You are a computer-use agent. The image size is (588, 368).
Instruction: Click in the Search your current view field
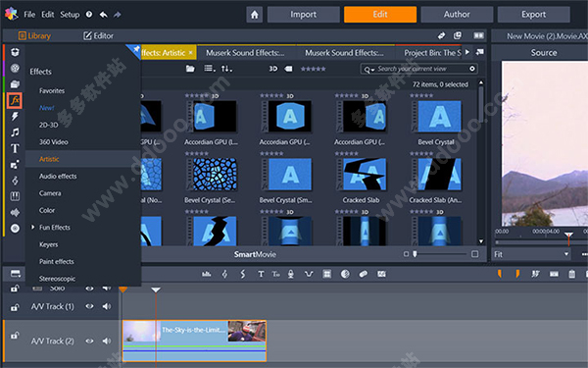(x=419, y=69)
